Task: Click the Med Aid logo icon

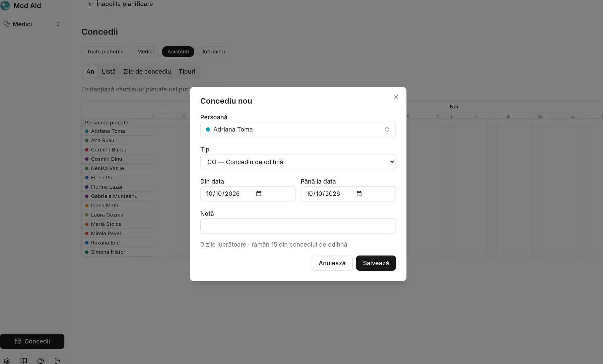Action: pos(5,5)
